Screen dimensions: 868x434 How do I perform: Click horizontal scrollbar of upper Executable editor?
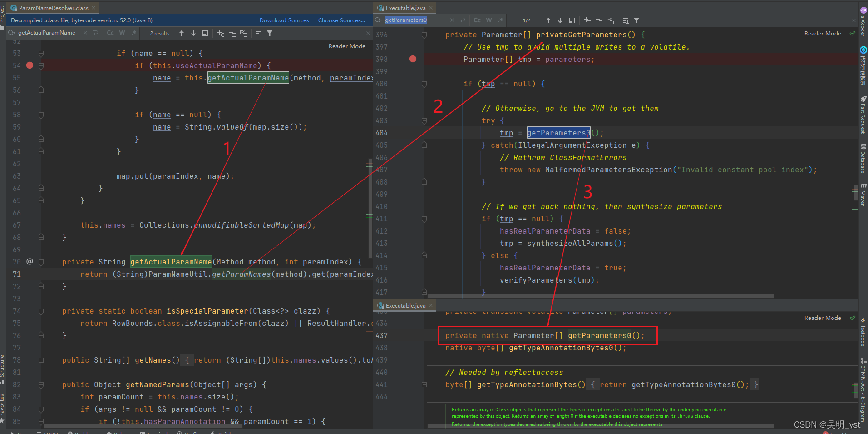601,296
